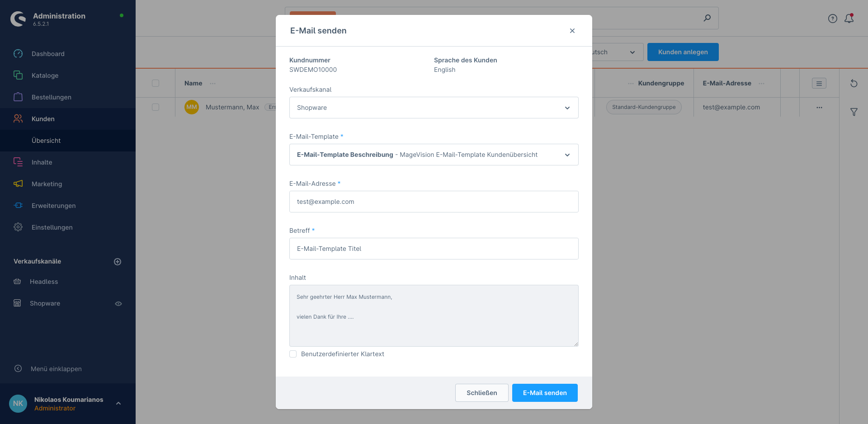Open Kundengruppe column options dots

click(631, 84)
